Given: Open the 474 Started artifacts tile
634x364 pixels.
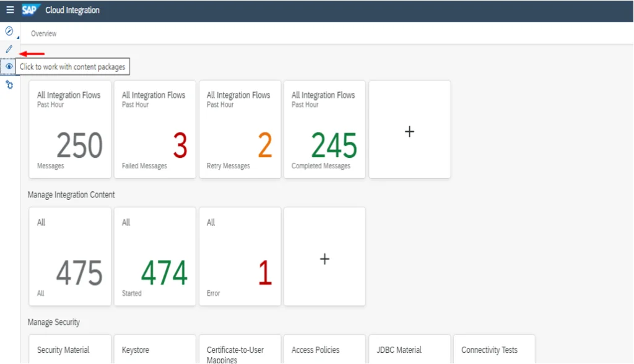Looking at the screenshot, I should [155, 257].
